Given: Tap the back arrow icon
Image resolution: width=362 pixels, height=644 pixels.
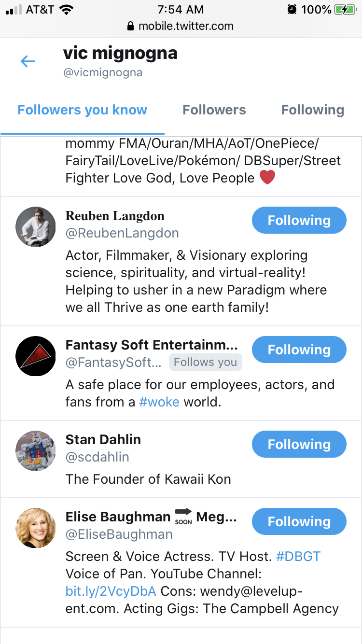Looking at the screenshot, I should pyautogui.click(x=28, y=61).
